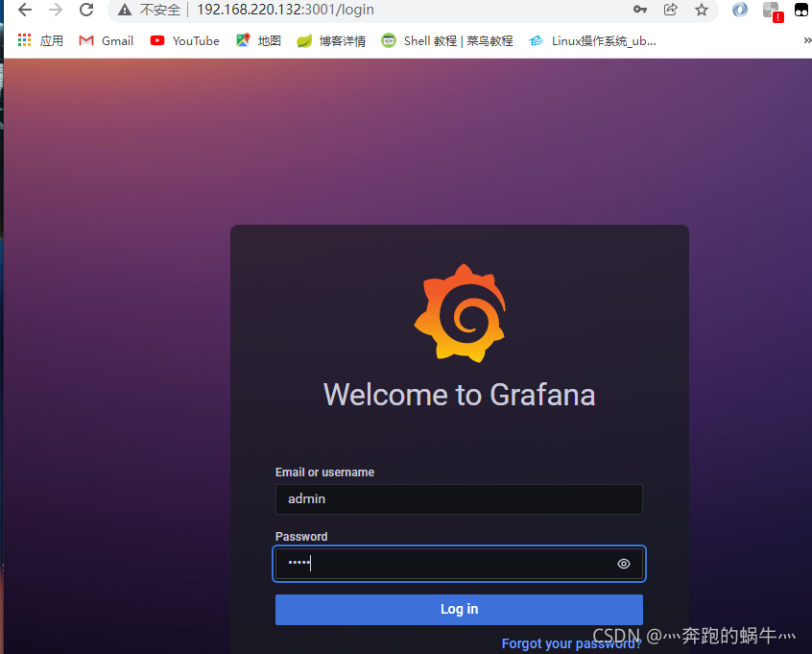The height and width of the screenshot is (654, 812).
Task: Open the YouTube bookmark
Action: click(x=184, y=40)
